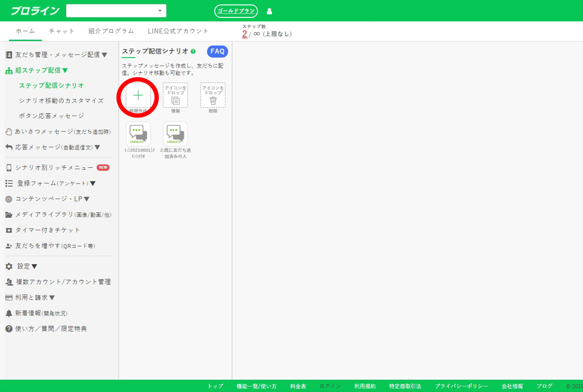
Task: Click footer link 機能一覧/使い方
Action: point(256,386)
